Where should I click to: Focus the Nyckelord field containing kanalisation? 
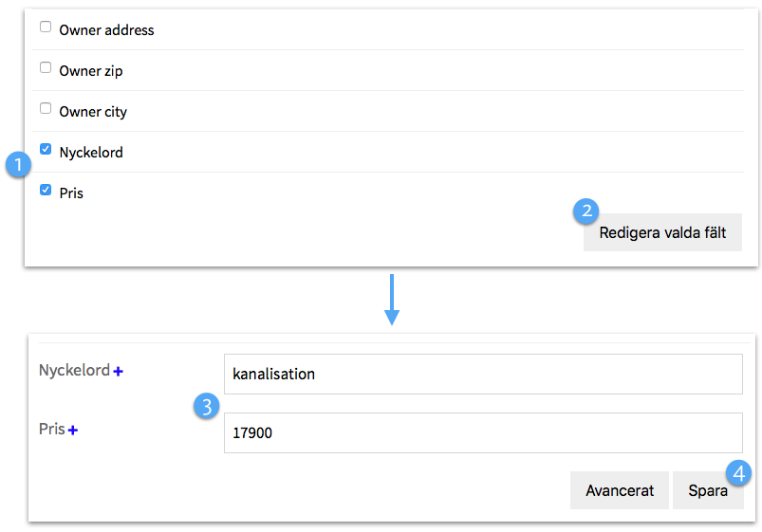483,375
